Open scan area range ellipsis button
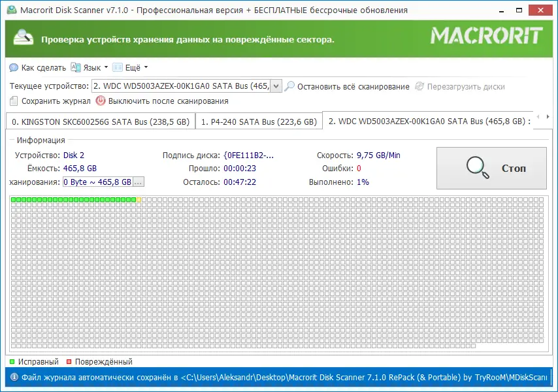Image resolution: width=558 pixels, height=392 pixels. 138,182
